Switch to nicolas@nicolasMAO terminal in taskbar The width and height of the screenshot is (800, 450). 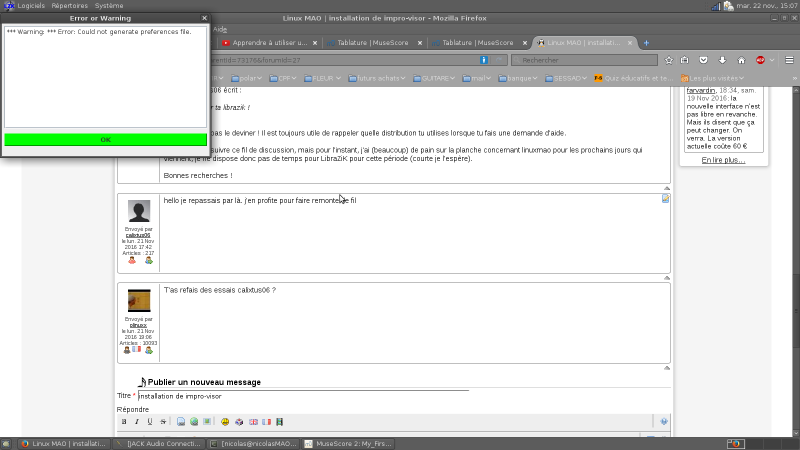(x=253, y=444)
